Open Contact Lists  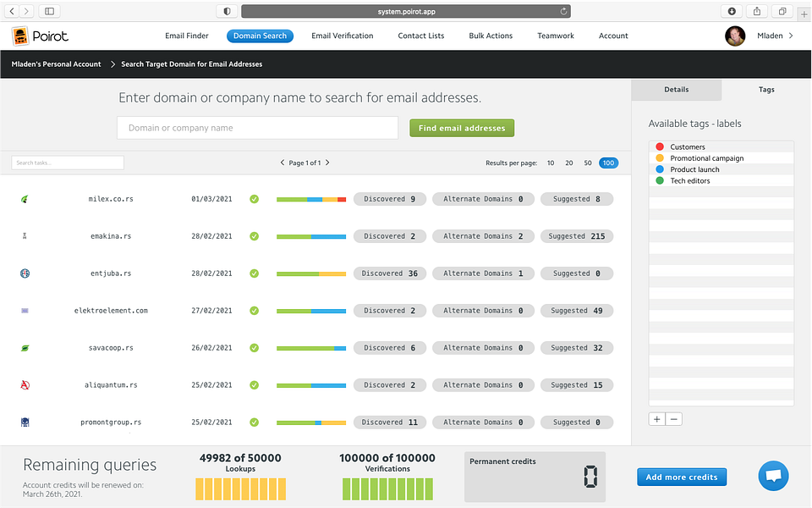point(421,36)
